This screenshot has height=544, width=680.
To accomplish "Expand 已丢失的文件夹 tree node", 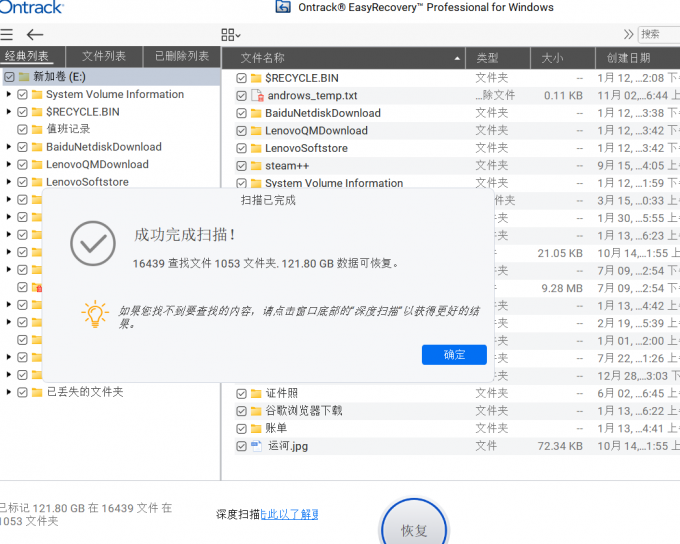I will click(x=8, y=392).
